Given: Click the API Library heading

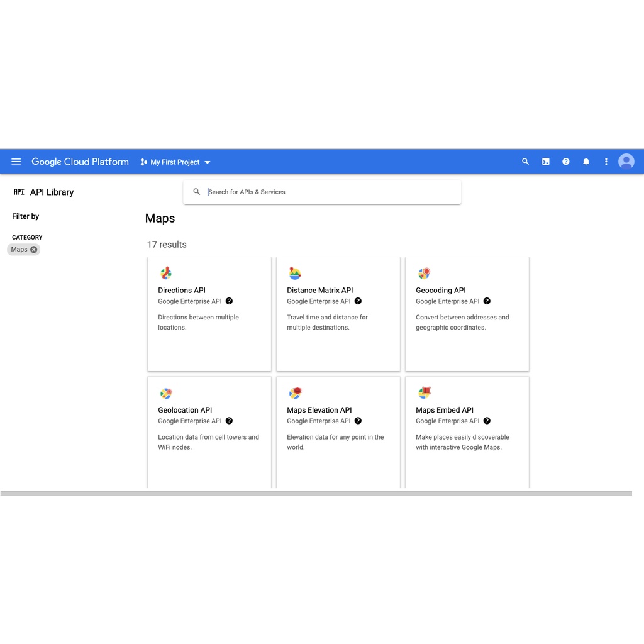Looking at the screenshot, I should coord(52,192).
